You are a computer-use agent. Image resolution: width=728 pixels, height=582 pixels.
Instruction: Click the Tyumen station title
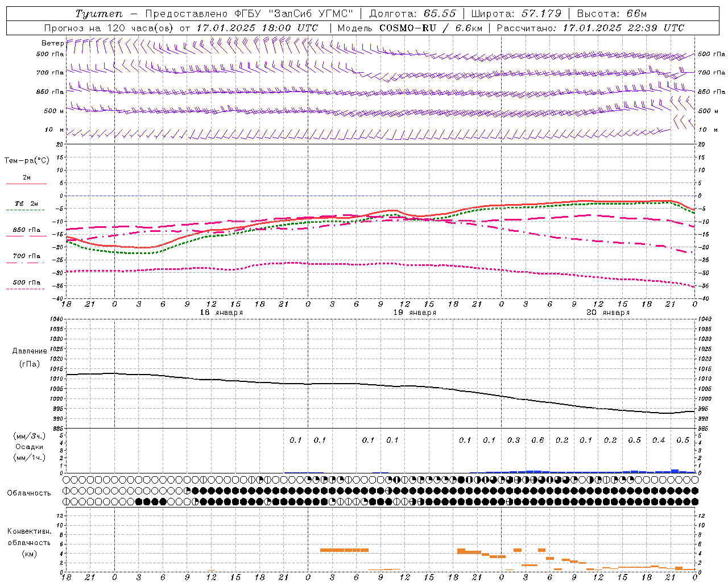[100, 14]
